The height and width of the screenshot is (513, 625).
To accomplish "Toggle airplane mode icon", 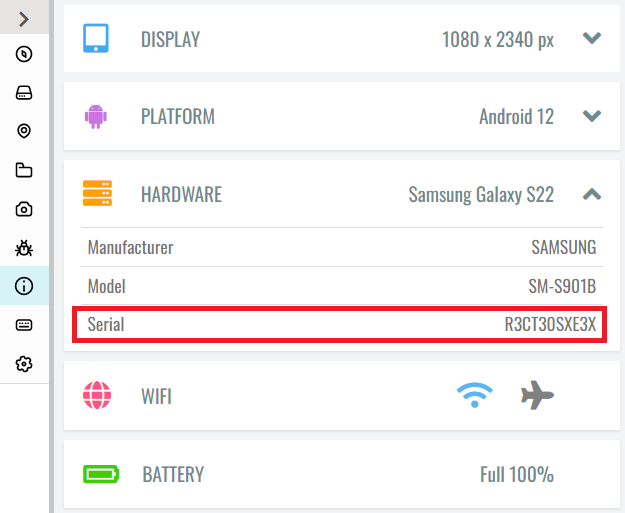I will point(537,395).
